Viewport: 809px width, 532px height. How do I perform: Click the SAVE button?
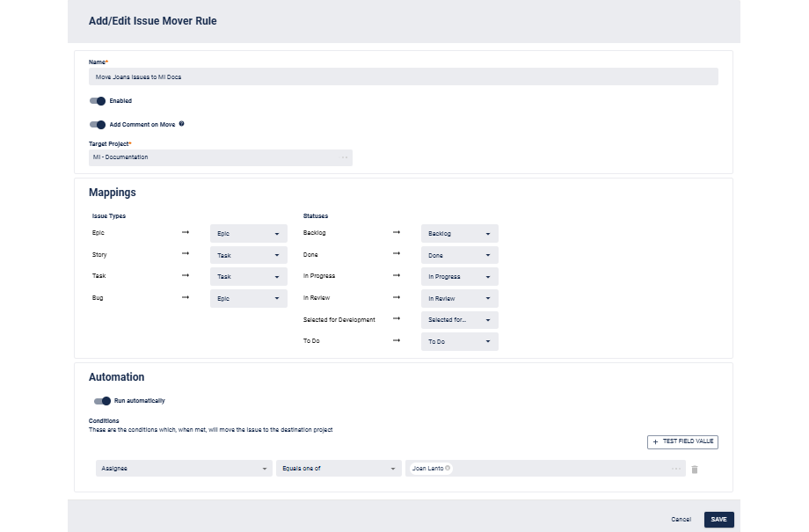[x=718, y=520]
